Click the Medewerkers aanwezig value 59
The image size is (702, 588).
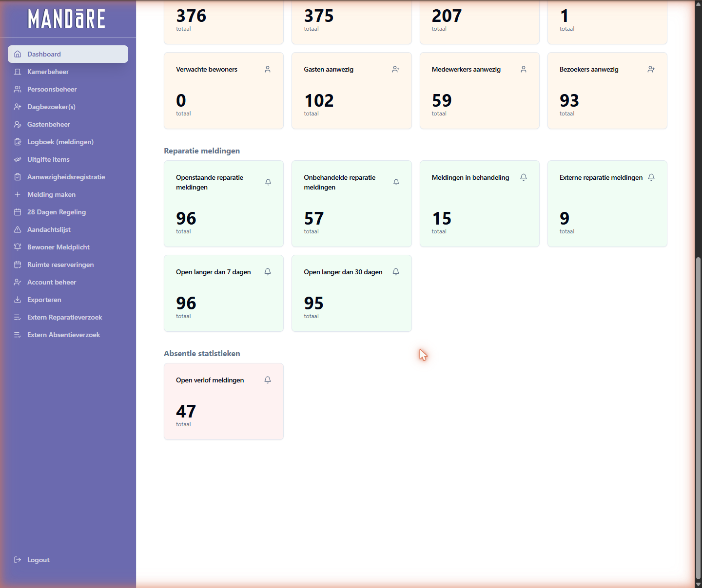[442, 100]
